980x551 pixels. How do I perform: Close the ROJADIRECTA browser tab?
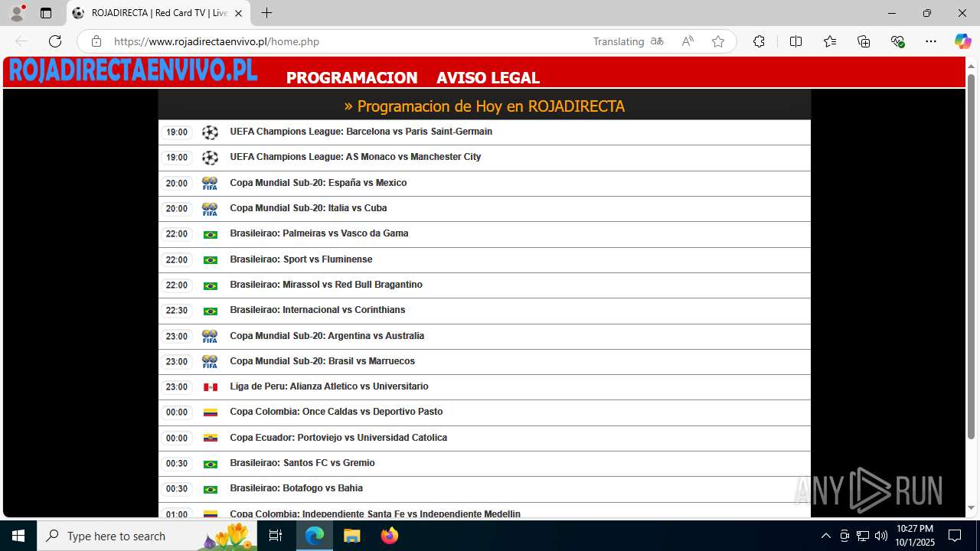(238, 13)
